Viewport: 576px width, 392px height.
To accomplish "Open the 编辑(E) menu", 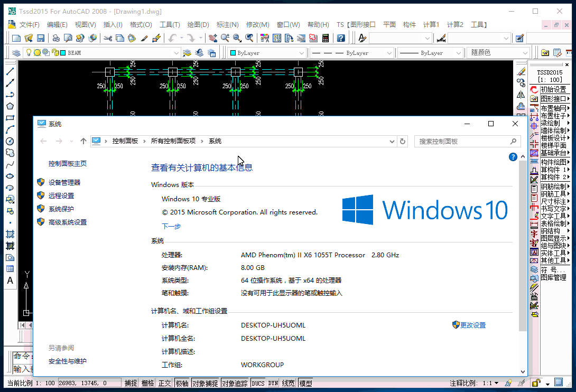I will pyautogui.click(x=57, y=25).
